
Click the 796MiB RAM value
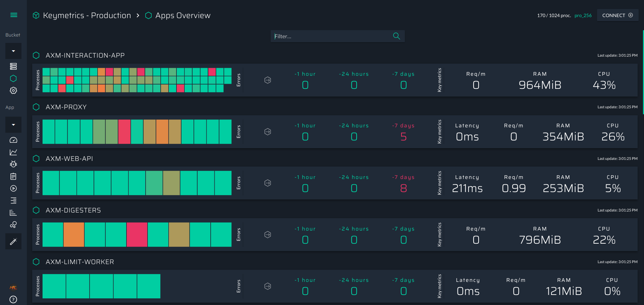pyautogui.click(x=540, y=240)
